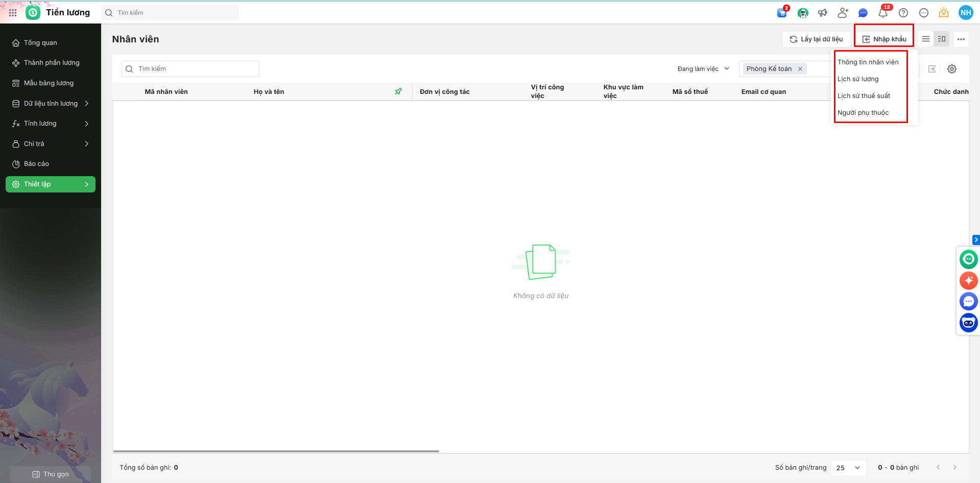The image size is (980, 483).
Task: Open Báo cáo in the sidebar
Action: tap(50, 164)
